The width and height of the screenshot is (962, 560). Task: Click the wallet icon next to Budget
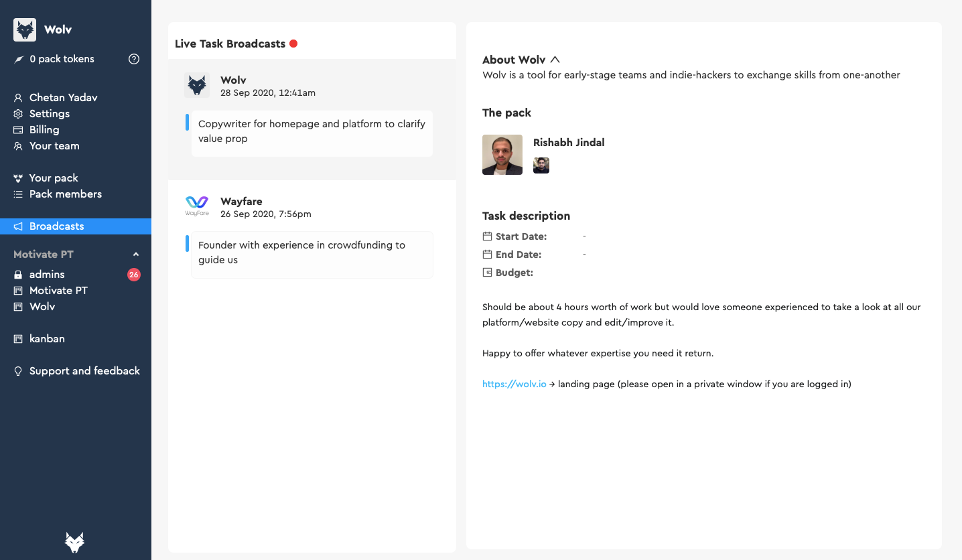coord(487,273)
